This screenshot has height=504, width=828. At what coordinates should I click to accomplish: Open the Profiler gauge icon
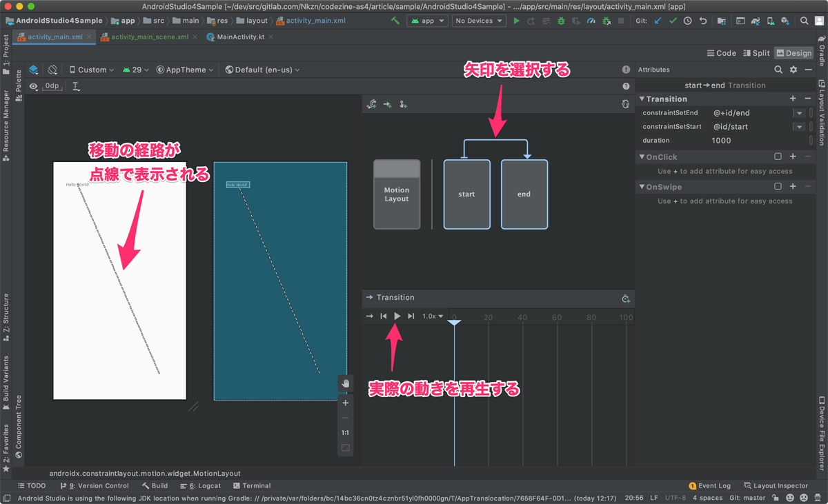(591, 21)
